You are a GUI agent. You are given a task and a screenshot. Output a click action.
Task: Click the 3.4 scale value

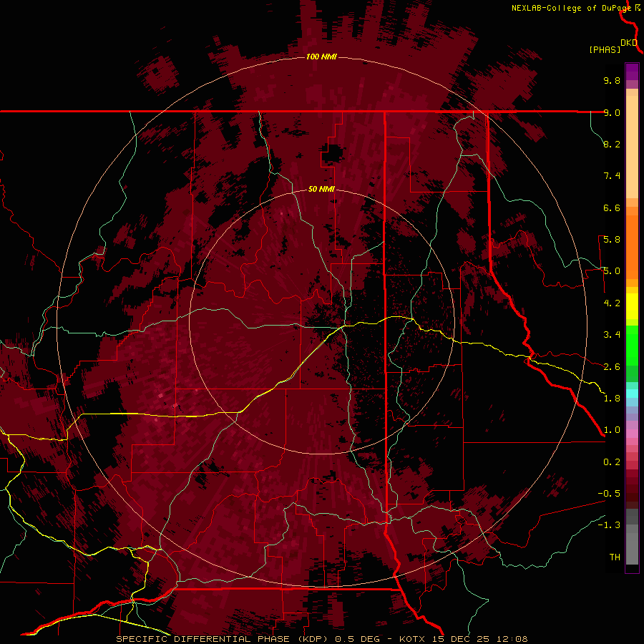pos(612,335)
